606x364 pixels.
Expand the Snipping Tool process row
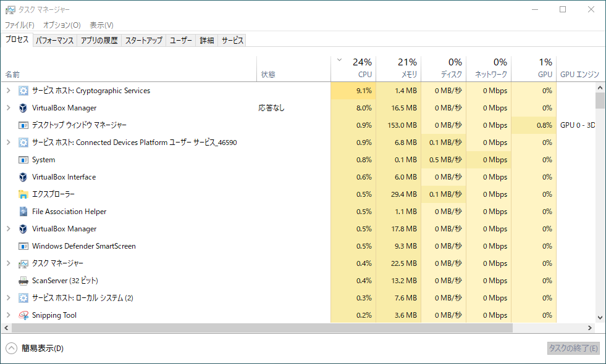click(8, 315)
